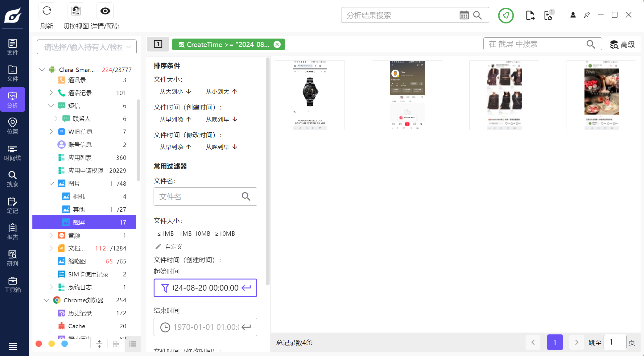Screen dimensions: 644x356
Task: Click the red color tag dot
Action: click(39, 344)
